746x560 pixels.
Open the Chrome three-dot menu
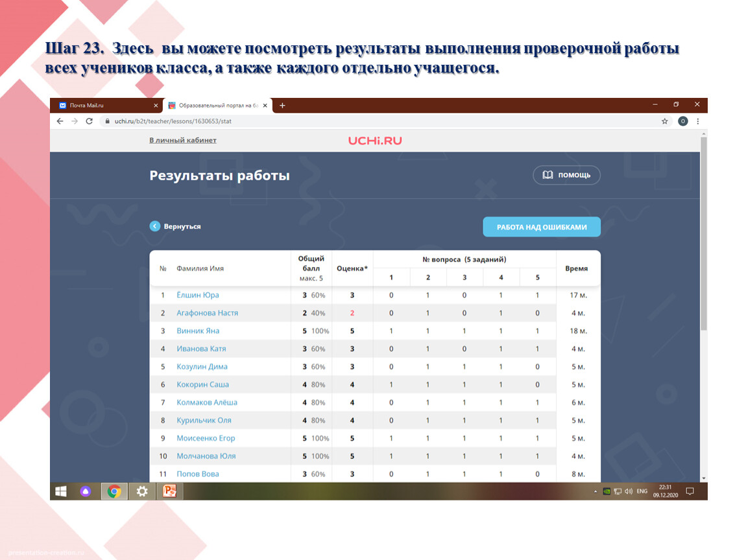pos(698,121)
